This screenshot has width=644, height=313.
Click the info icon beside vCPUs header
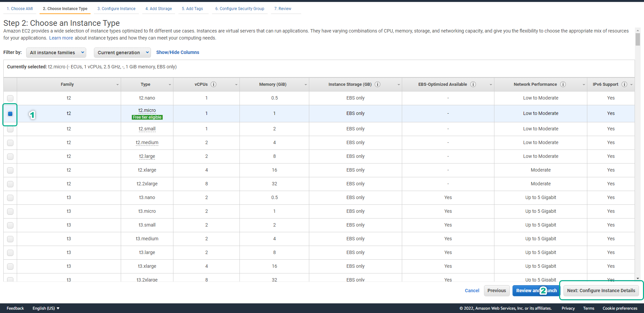[x=213, y=84]
